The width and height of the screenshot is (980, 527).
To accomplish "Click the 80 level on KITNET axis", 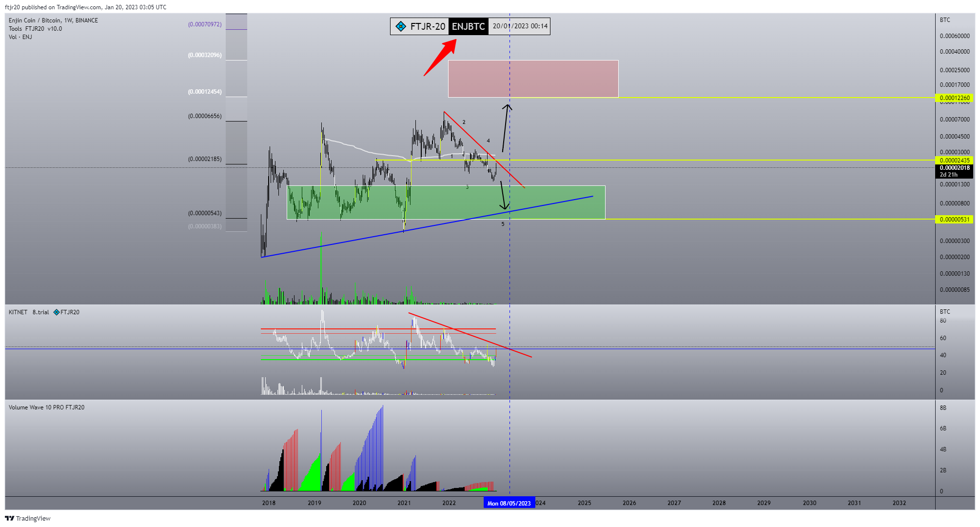I will 943,321.
